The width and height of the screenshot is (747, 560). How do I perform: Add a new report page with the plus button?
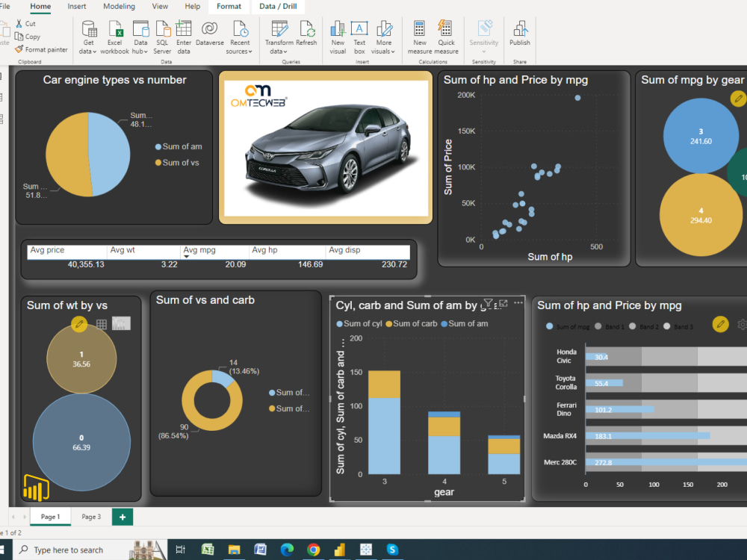[122, 516]
